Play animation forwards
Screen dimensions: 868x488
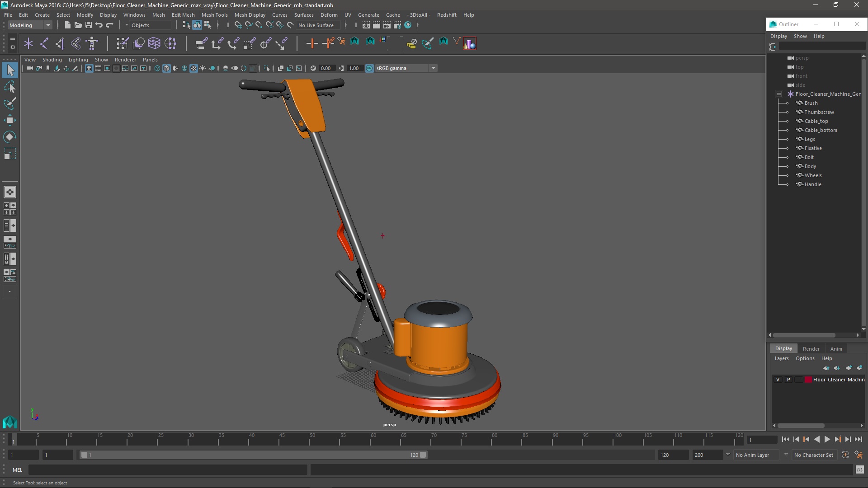(x=827, y=439)
